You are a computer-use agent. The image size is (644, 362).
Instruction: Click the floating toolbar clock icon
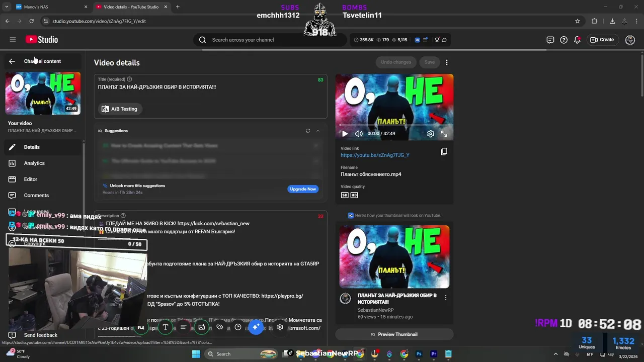tap(238, 327)
